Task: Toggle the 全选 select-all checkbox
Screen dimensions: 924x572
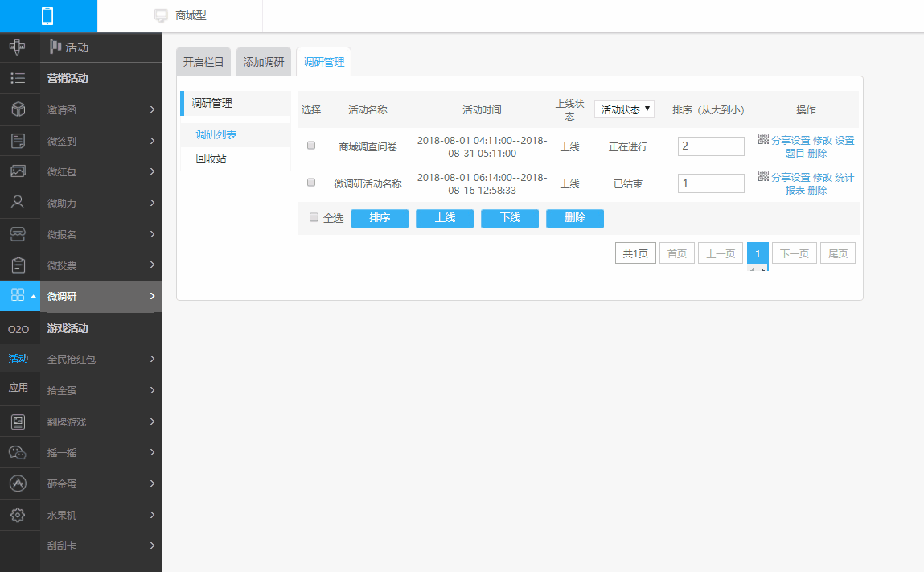Action: coord(314,217)
